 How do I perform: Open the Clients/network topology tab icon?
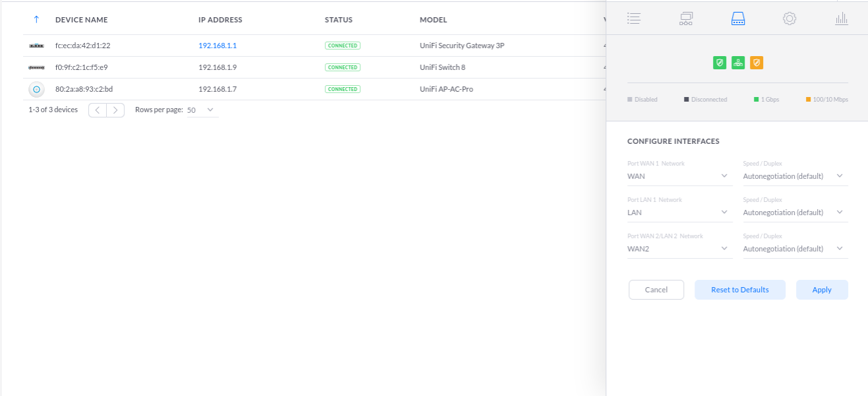click(x=686, y=18)
